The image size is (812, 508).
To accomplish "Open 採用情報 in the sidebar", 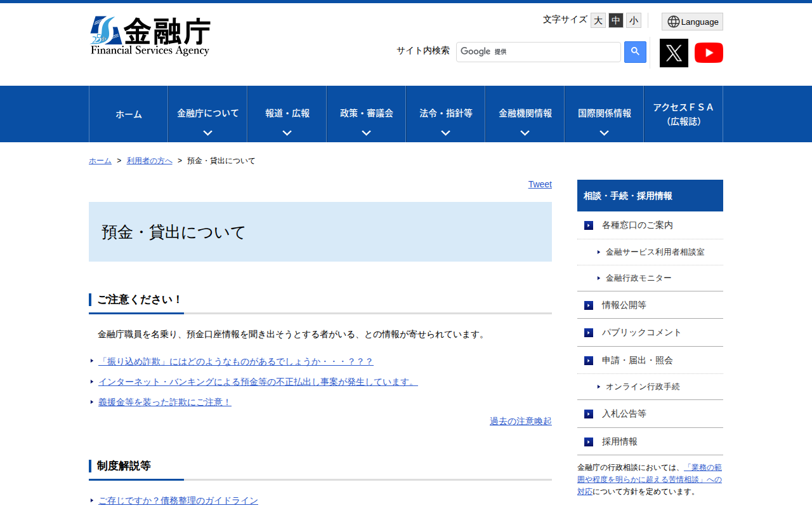I will pyautogui.click(x=650, y=442).
